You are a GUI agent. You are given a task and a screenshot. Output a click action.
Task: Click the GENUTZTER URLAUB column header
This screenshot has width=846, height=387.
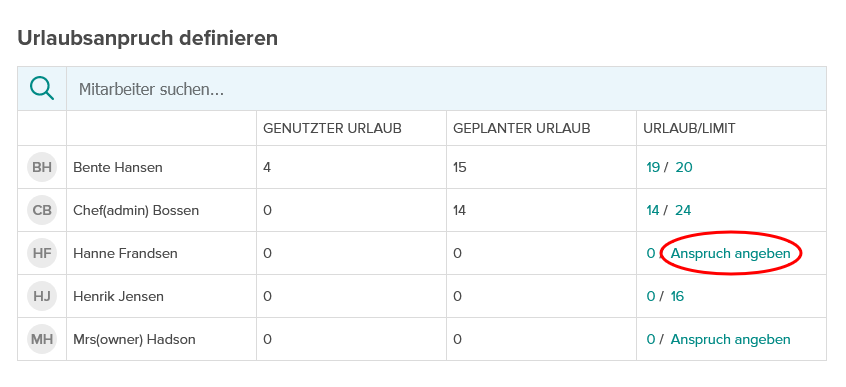point(332,128)
